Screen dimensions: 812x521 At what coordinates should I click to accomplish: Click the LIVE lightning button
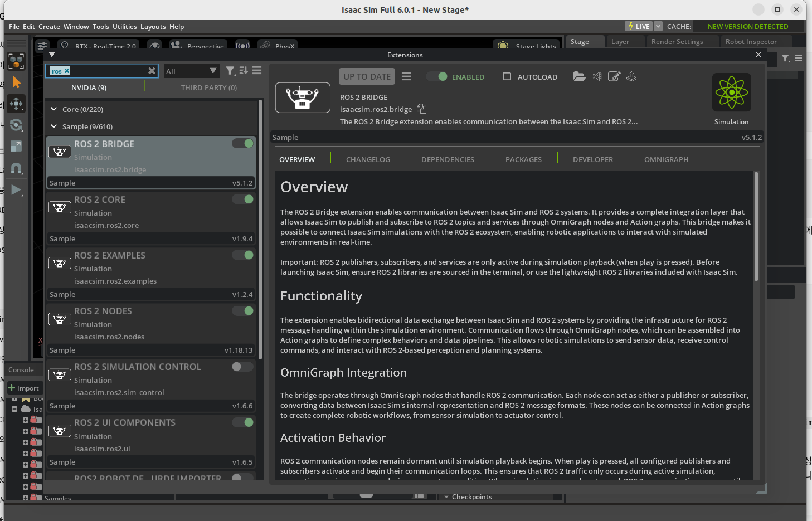pos(639,26)
